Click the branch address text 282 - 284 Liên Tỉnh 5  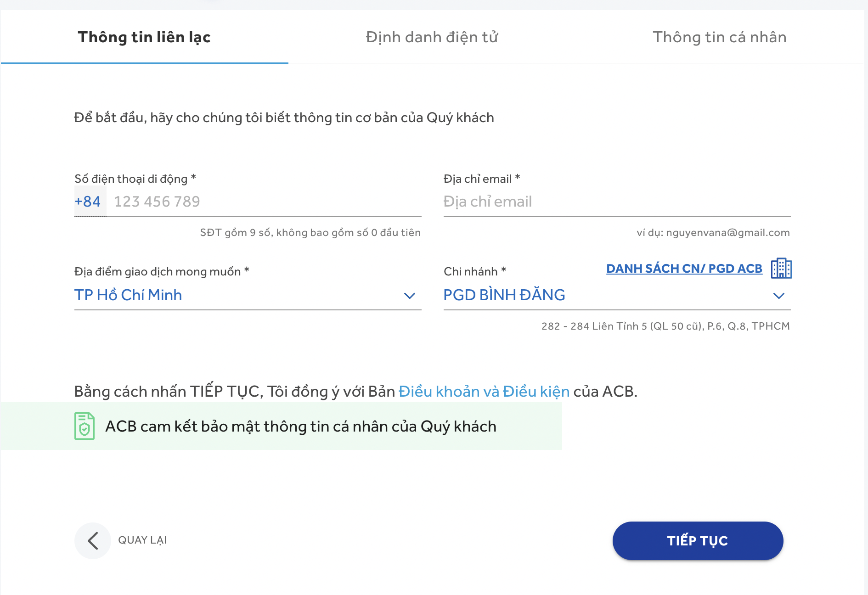665,326
